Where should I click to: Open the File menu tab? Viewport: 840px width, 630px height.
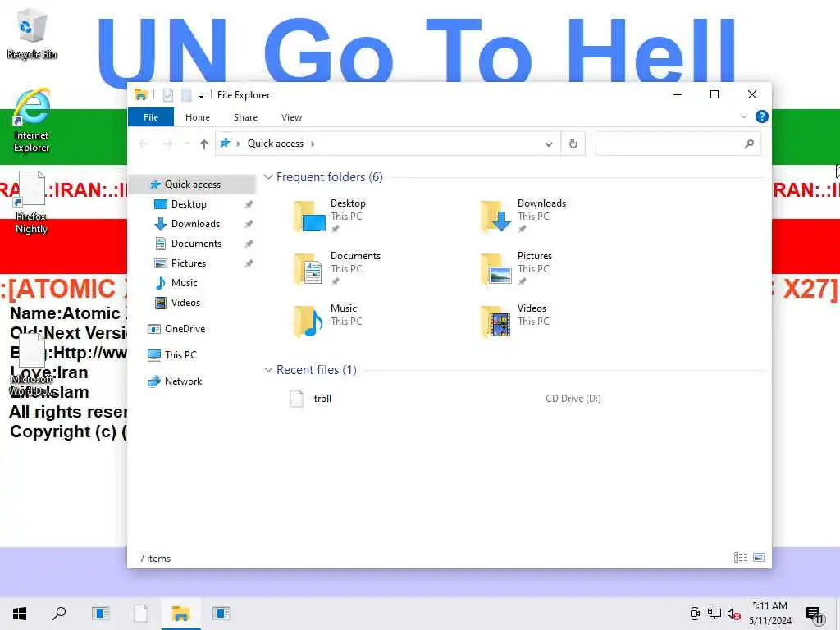tap(151, 117)
